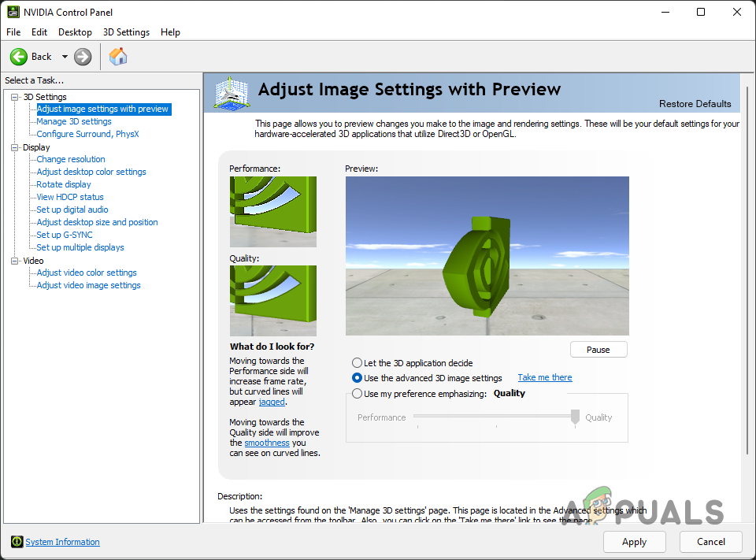
Task: Open Manage 3D settings
Action: pos(74,121)
